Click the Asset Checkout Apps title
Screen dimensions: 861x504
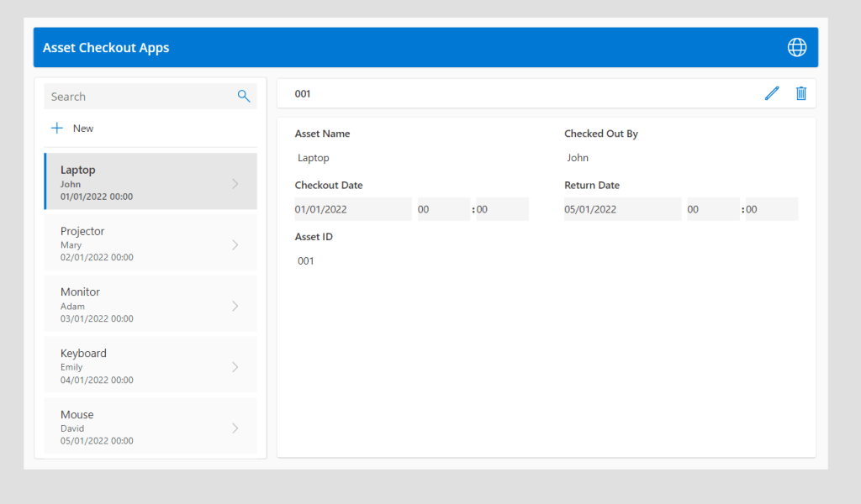[x=106, y=48]
